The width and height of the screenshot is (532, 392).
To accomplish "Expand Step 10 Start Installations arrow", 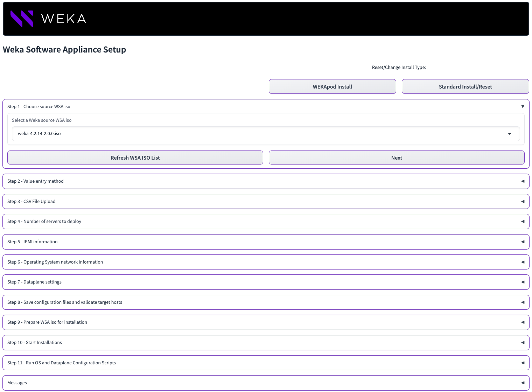I will click(x=523, y=343).
